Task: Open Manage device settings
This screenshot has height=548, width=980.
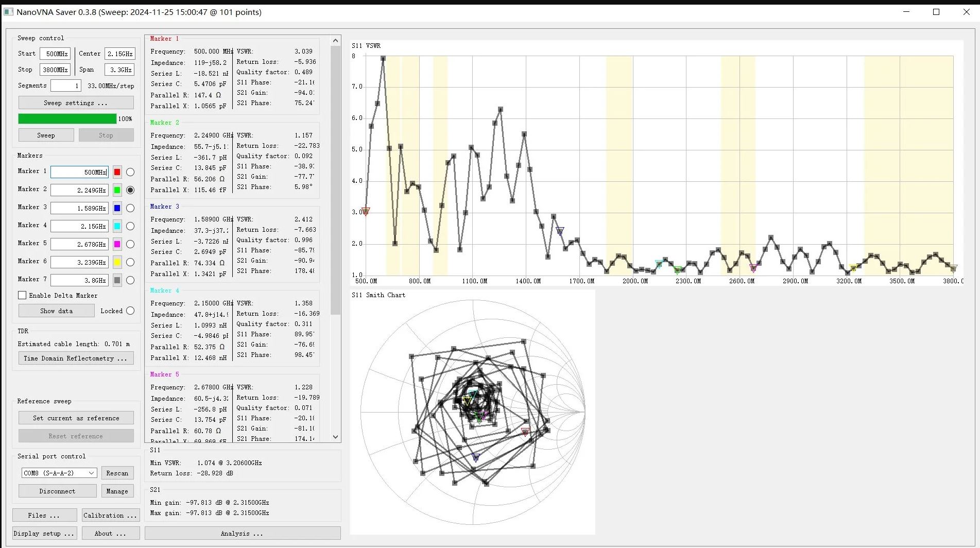Action: click(x=117, y=491)
